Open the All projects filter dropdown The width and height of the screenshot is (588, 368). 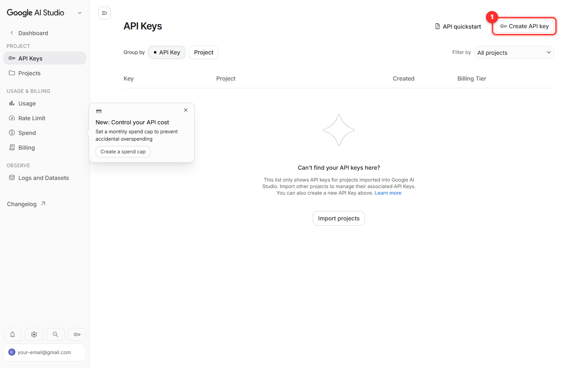click(x=514, y=52)
